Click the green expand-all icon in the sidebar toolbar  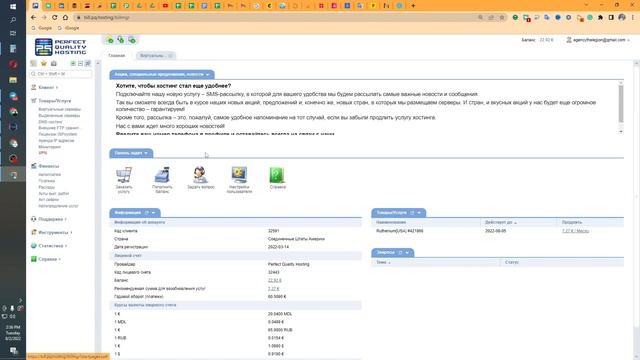click(x=73, y=63)
